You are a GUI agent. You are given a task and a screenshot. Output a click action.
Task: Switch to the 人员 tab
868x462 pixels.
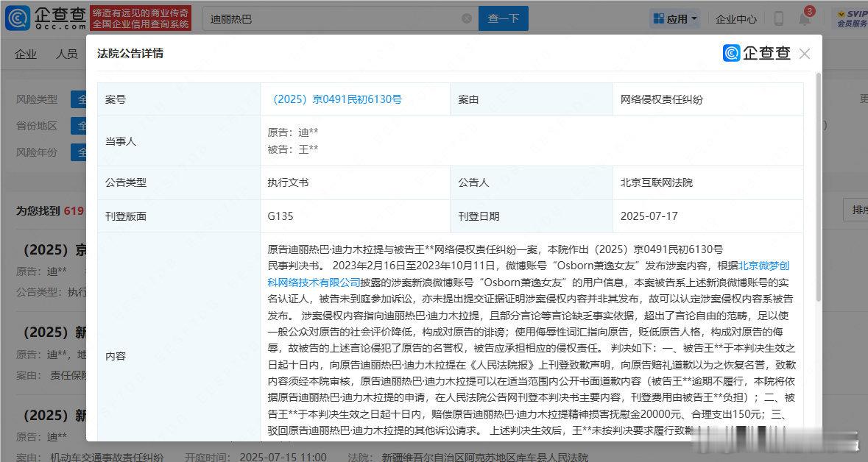point(66,54)
